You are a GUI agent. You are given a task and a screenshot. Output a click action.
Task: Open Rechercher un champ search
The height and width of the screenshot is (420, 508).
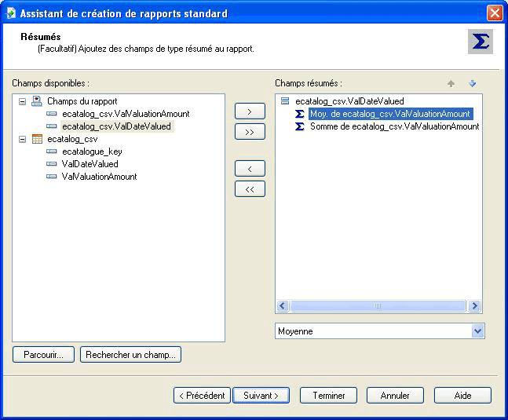pos(130,355)
